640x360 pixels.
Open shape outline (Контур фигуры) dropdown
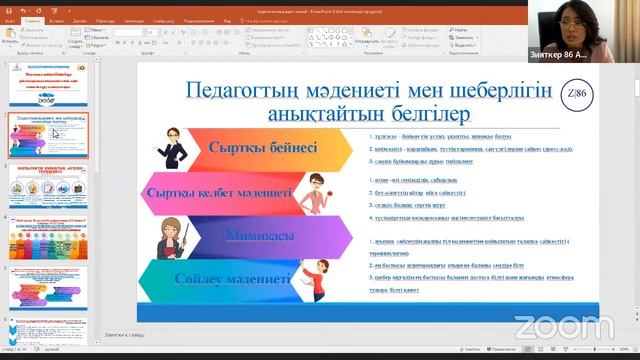(x=420, y=38)
